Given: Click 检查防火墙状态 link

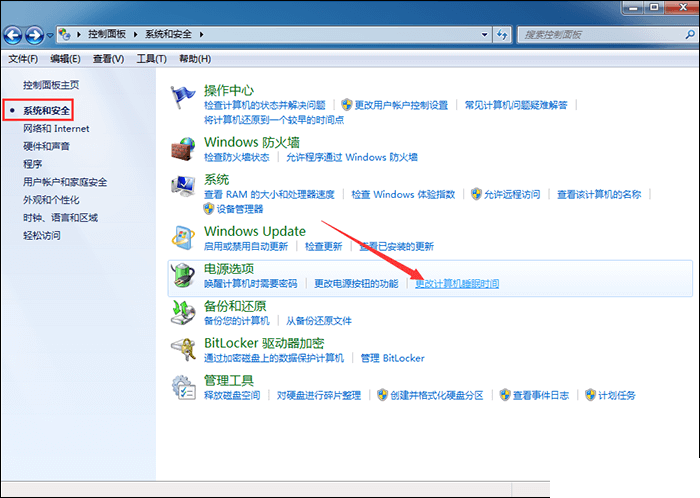Looking at the screenshot, I should [x=237, y=157].
